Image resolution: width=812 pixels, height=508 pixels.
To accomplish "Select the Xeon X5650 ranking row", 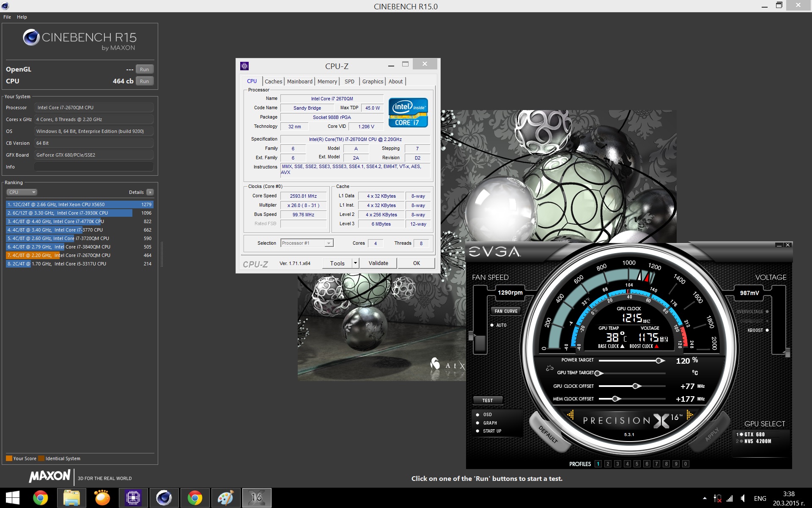I will (x=80, y=204).
